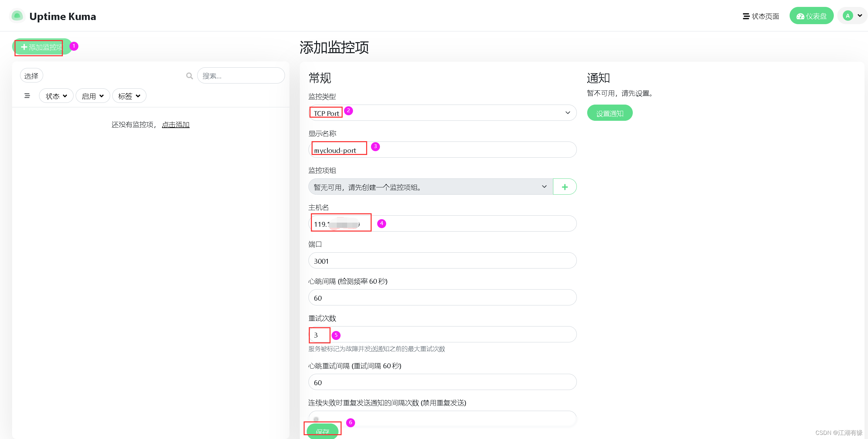This screenshot has height=439, width=868.
Task: Click the 通知 section heading
Action: 598,78
